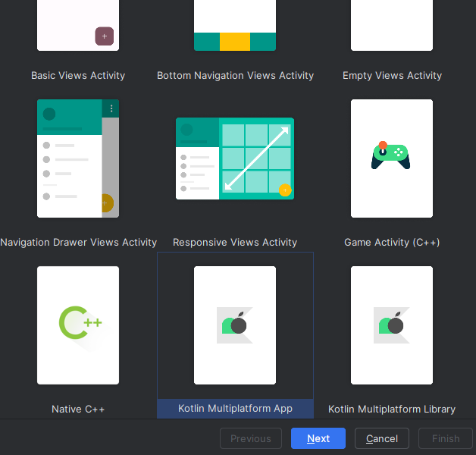The height and width of the screenshot is (455, 476).
Task: Click the Kotlin Multiplatform App label
Action: (x=235, y=409)
